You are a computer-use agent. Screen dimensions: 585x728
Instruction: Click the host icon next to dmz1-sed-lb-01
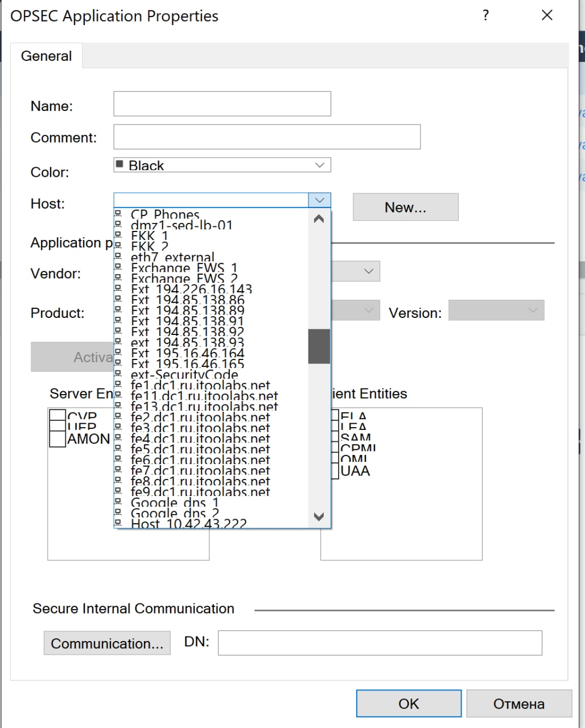tap(118, 224)
